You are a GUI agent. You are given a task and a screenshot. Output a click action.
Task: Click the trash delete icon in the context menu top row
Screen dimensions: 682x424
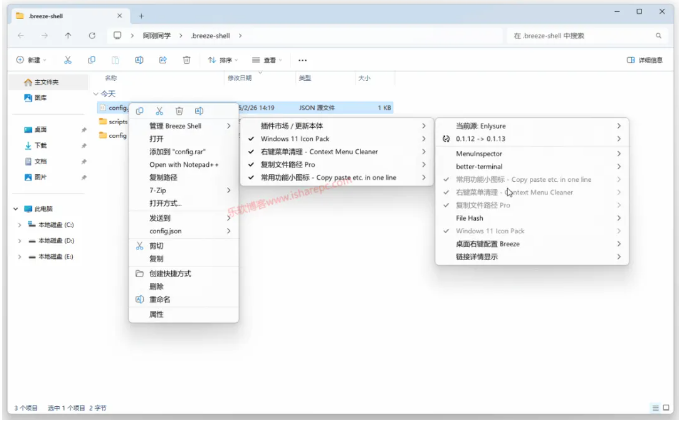pyautogui.click(x=179, y=111)
